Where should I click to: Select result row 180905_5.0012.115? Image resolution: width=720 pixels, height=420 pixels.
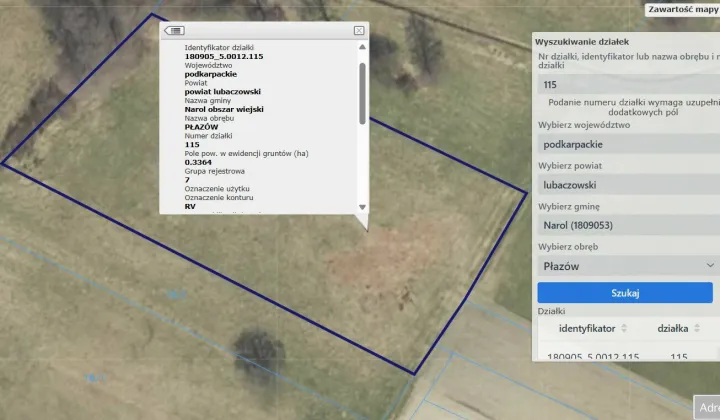[x=629, y=356]
